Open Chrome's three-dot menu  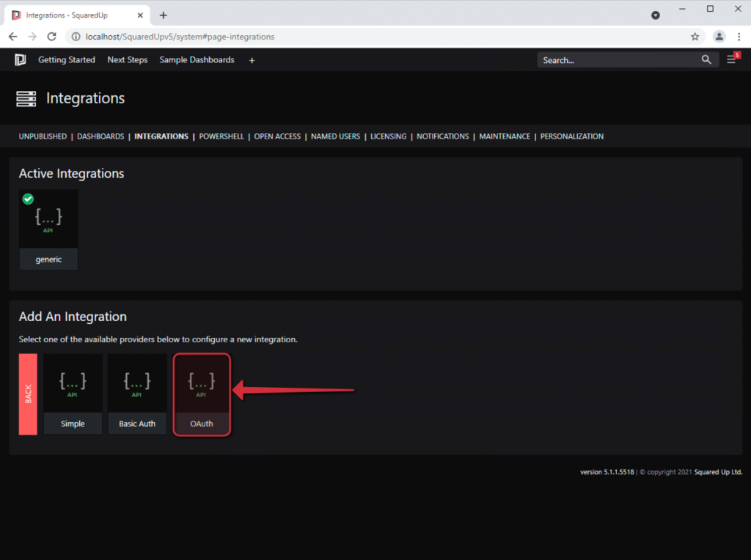pyautogui.click(x=739, y=36)
